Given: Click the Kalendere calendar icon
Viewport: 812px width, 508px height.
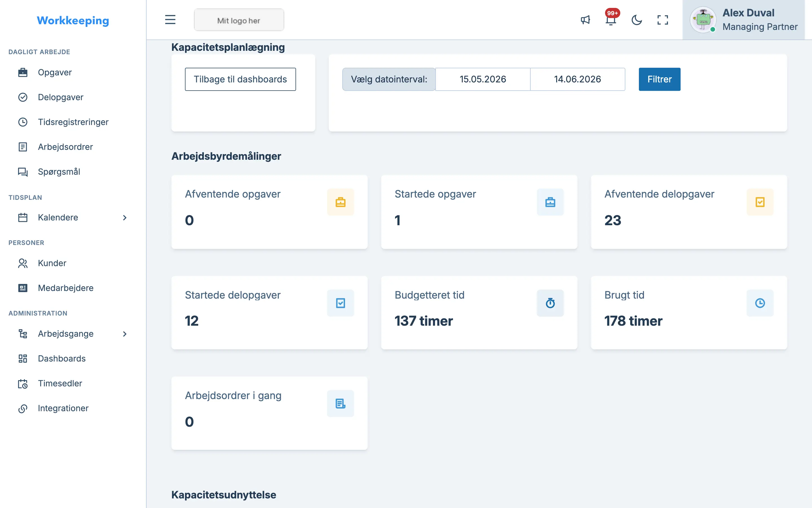Looking at the screenshot, I should (x=23, y=217).
